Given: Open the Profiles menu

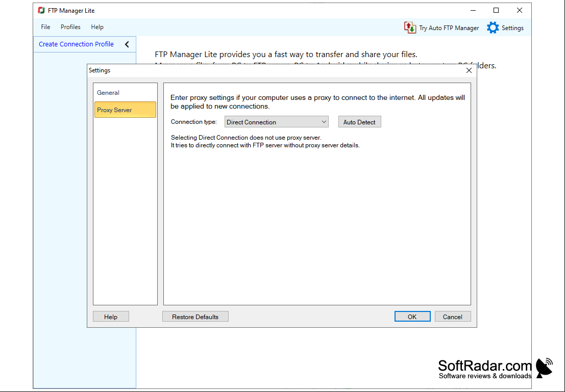Looking at the screenshot, I should 70,27.
